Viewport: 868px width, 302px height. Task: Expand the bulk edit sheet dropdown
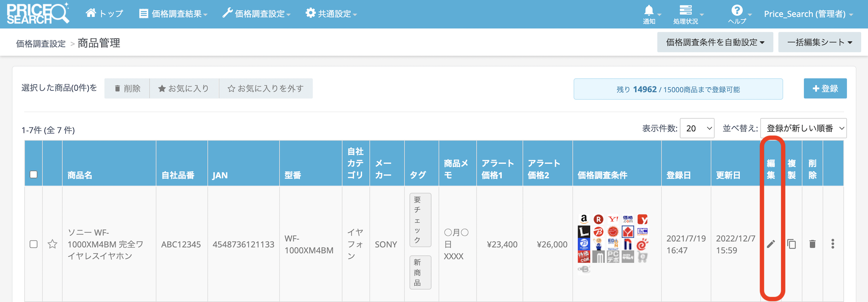tap(819, 42)
